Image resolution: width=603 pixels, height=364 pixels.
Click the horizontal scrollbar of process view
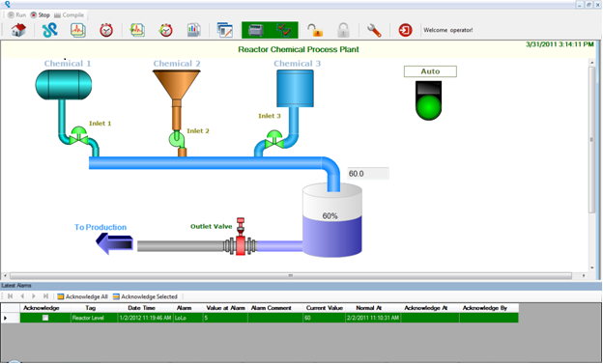pos(291,275)
